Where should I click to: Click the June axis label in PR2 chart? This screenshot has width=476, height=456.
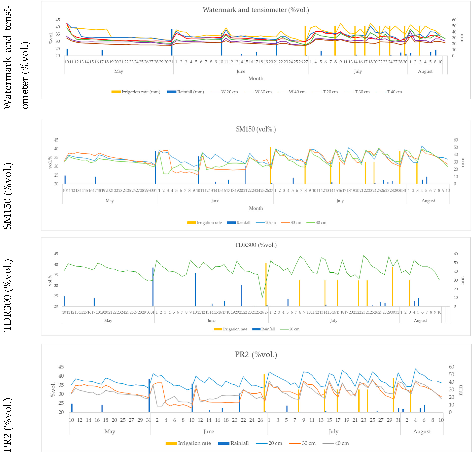pyautogui.click(x=209, y=431)
